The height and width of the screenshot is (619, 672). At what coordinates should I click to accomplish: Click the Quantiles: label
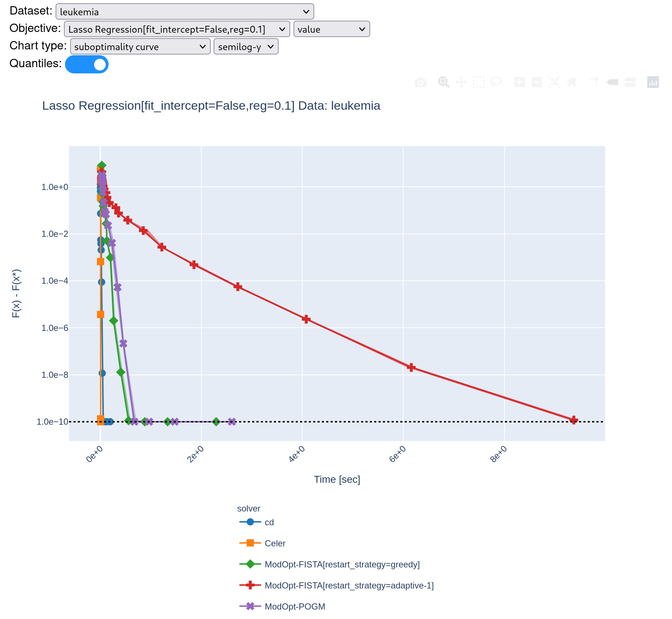pos(36,64)
